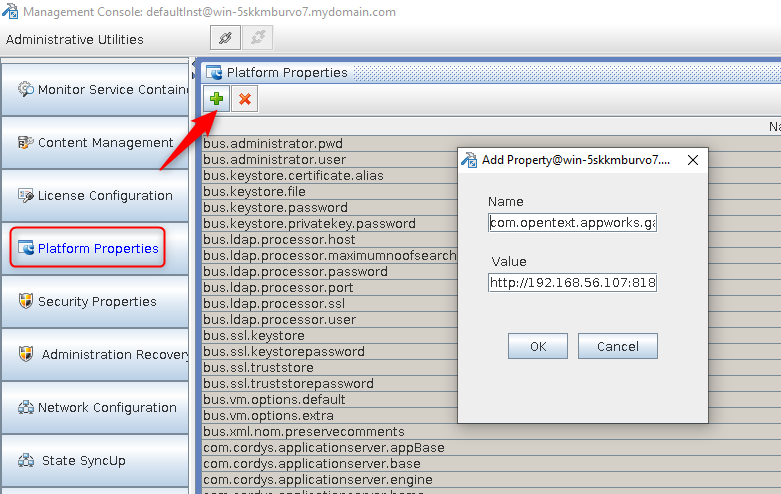781x494 pixels.
Task: Select bus.ssl.truststore row
Action: 330,368
